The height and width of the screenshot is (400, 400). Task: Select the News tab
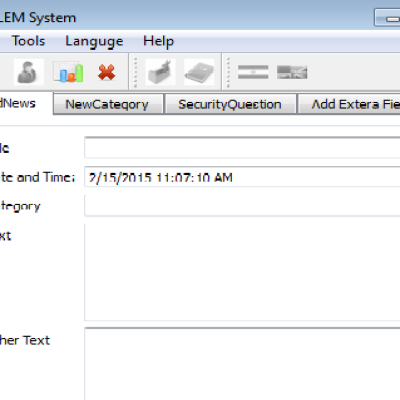point(26,103)
